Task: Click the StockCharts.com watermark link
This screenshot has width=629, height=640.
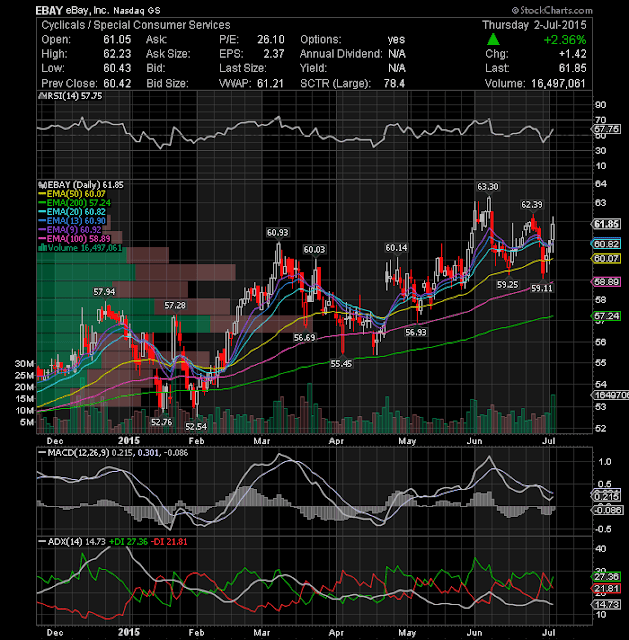Action: [x=552, y=10]
